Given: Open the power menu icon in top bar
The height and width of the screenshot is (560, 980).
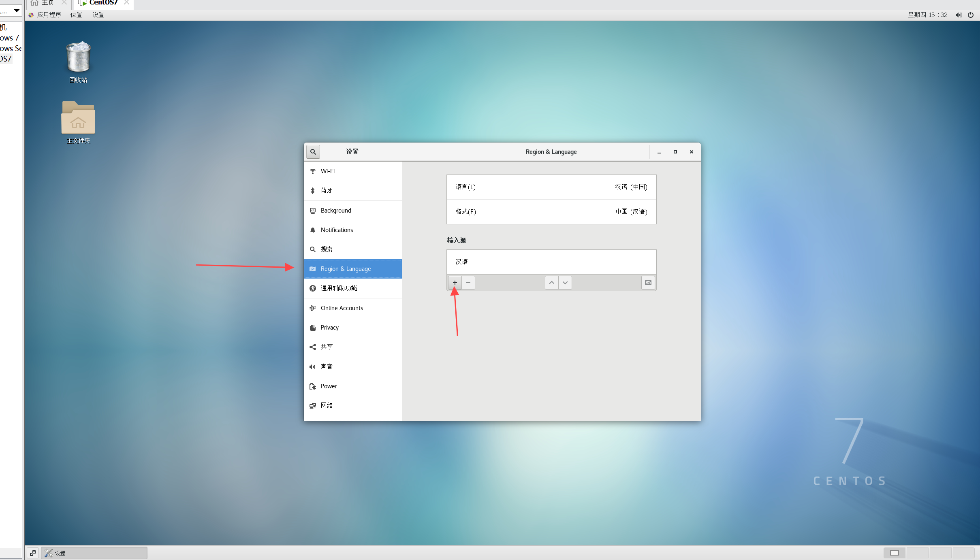Looking at the screenshot, I should click(x=971, y=15).
